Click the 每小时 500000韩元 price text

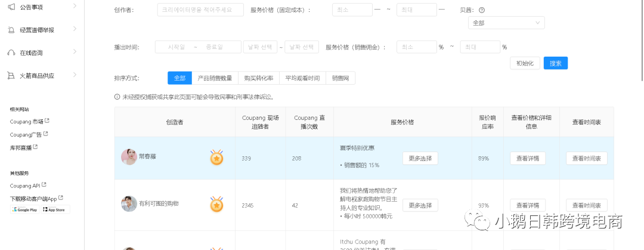366,216
